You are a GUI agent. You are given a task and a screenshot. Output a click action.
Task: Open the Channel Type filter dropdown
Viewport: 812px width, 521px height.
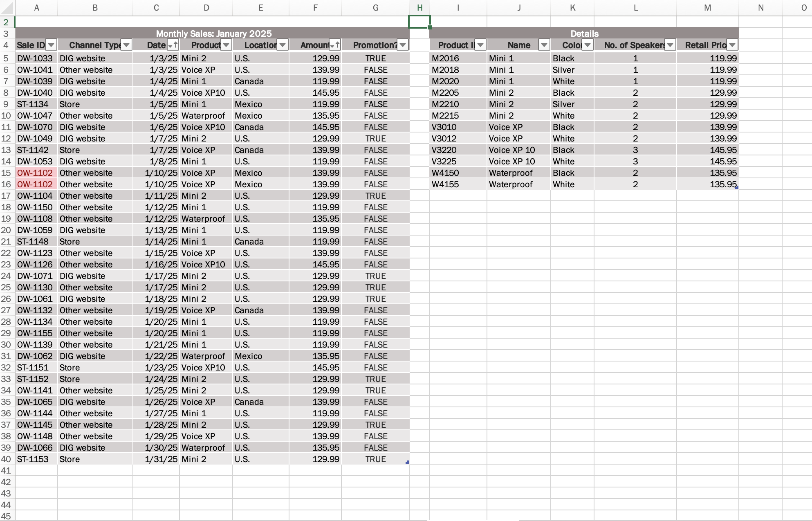pos(126,45)
